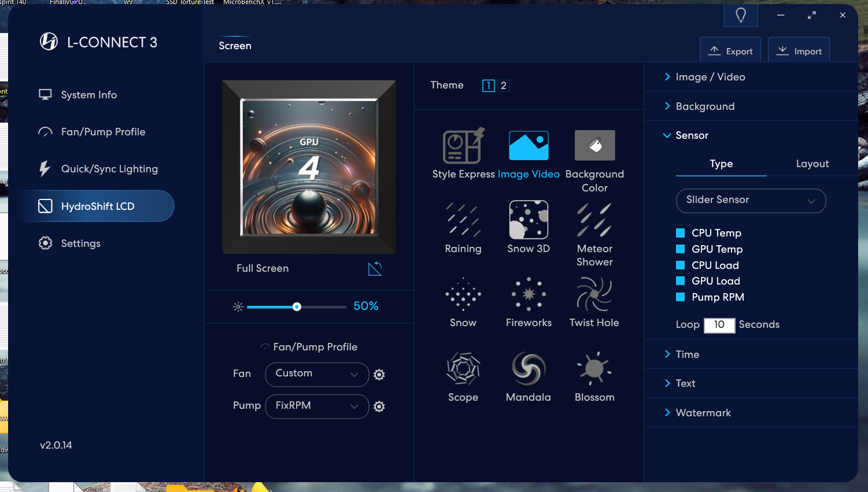Switch to the Sensor Layout tab

(x=812, y=164)
